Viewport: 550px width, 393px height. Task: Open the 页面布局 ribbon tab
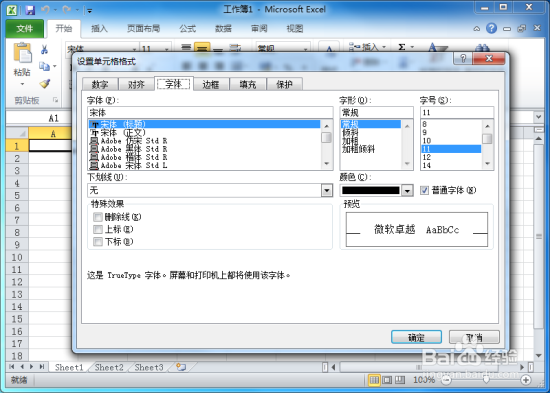(143, 28)
